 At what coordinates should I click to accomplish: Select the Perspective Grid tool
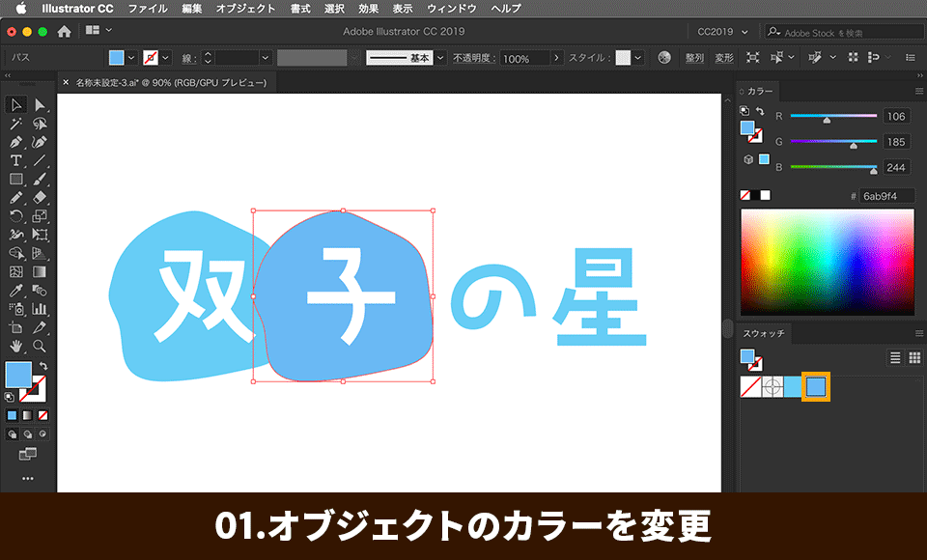click(40, 253)
